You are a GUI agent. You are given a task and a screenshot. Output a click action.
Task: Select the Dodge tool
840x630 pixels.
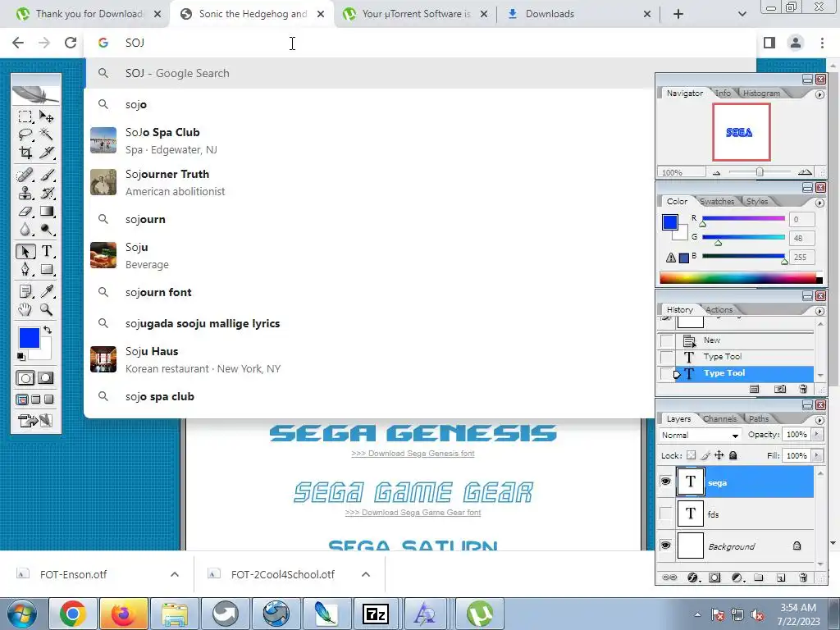point(47,230)
